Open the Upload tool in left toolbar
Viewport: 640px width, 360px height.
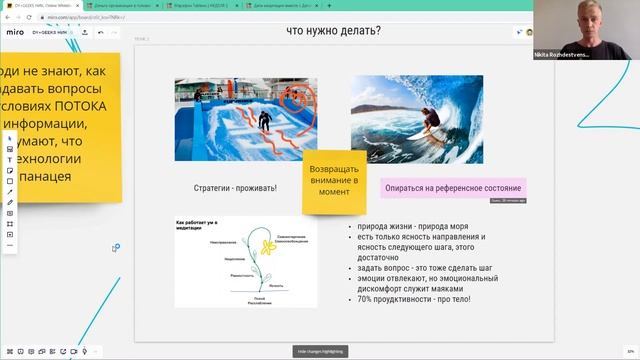click(10, 235)
